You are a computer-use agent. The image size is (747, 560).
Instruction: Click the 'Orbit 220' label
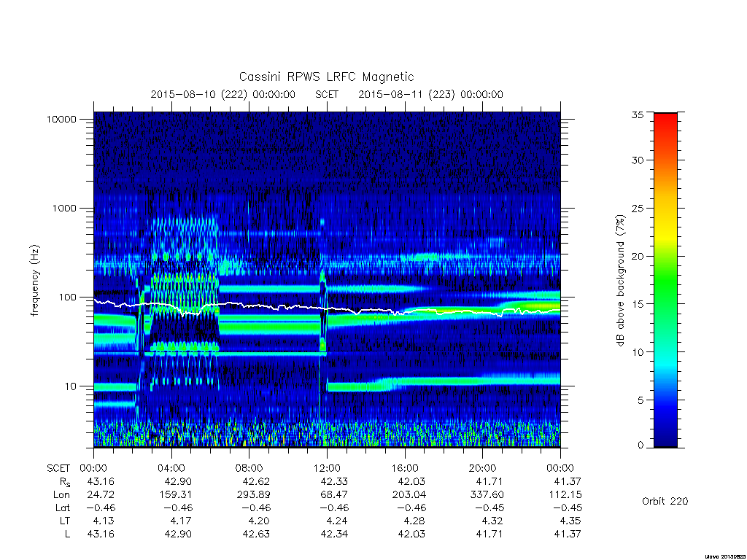[x=665, y=501]
